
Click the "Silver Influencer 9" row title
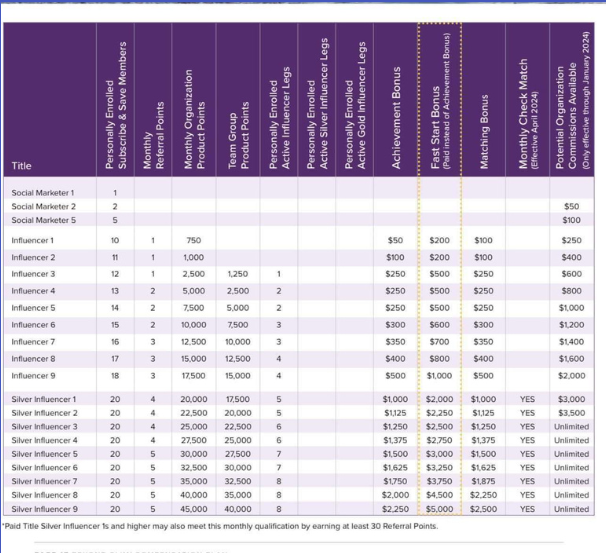44,509
